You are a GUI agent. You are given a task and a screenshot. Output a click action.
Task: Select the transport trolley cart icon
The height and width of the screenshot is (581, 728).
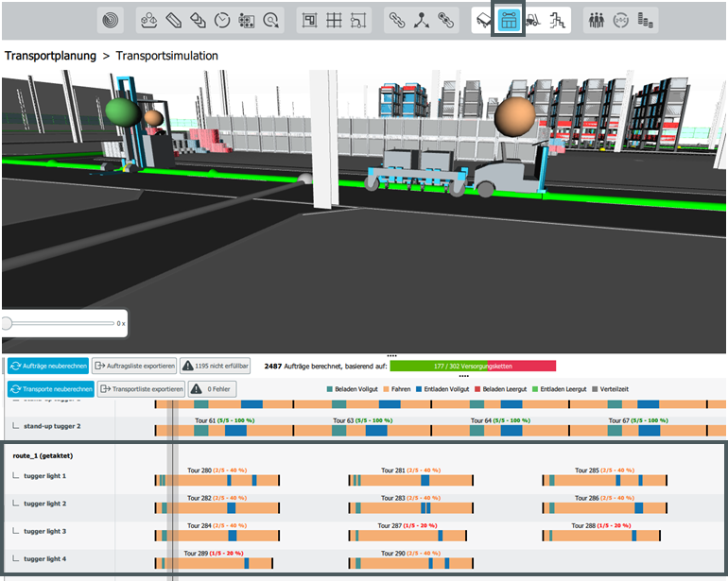point(484,21)
